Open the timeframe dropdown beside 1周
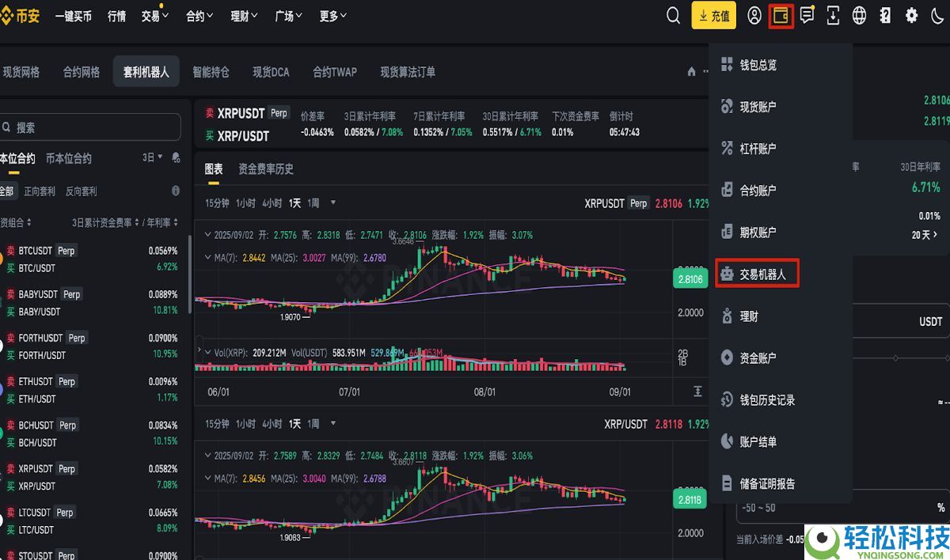 [332, 202]
